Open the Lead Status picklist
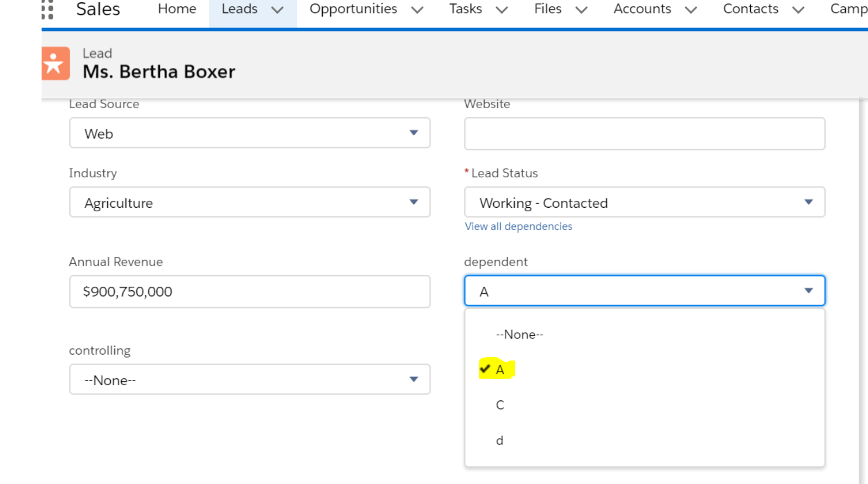The width and height of the screenshot is (868, 484). click(644, 202)
